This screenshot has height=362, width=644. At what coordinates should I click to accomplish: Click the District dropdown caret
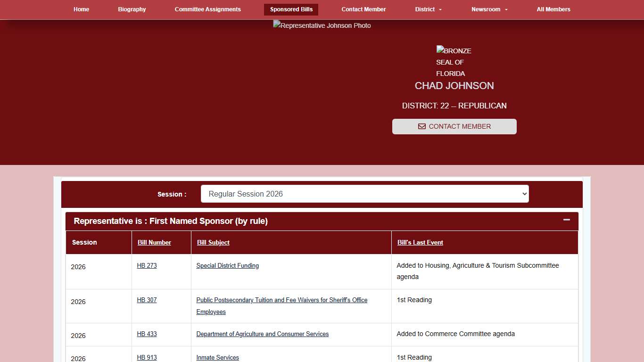[440, 9]
